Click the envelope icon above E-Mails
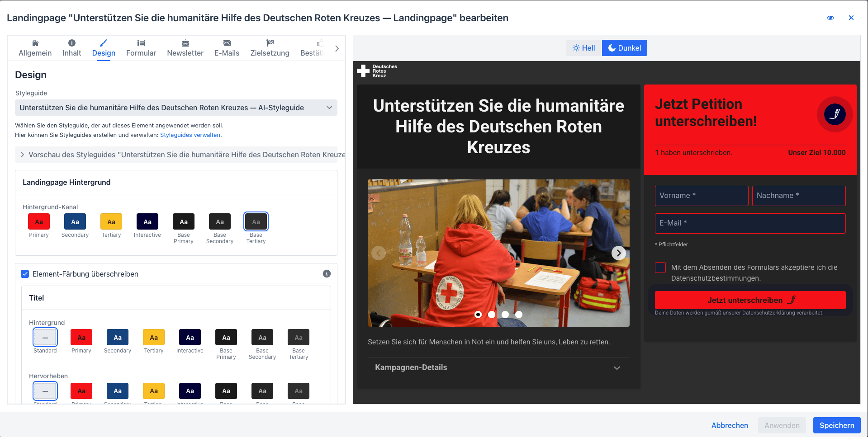868x437 pixels. click(x=227, y=43)
